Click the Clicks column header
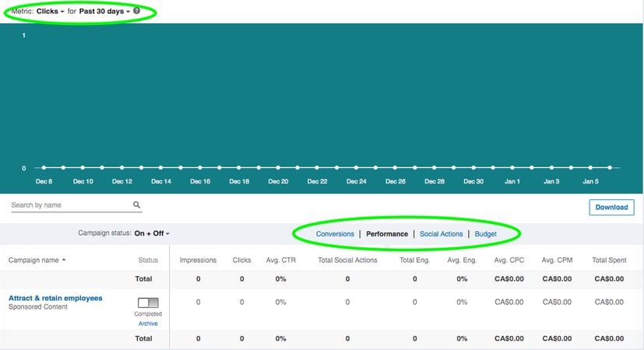The image size is (644, 350). pyautogui.click(x=241, y=260)
